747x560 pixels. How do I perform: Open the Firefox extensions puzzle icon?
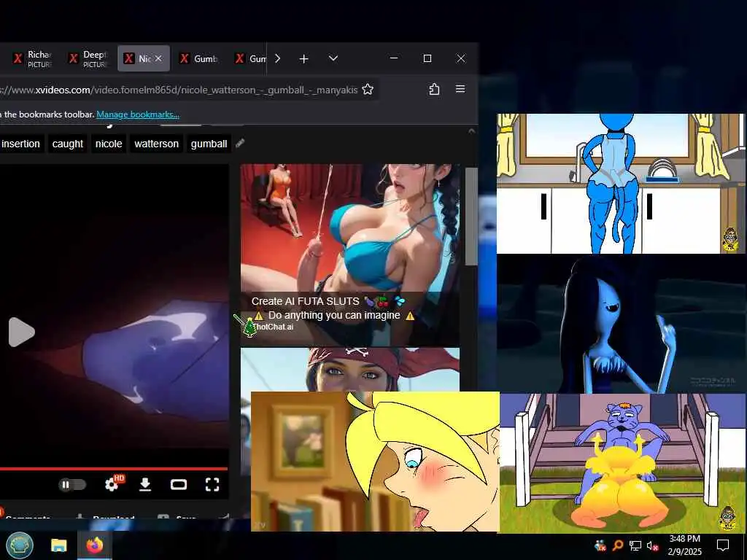(x=434, y=89)
